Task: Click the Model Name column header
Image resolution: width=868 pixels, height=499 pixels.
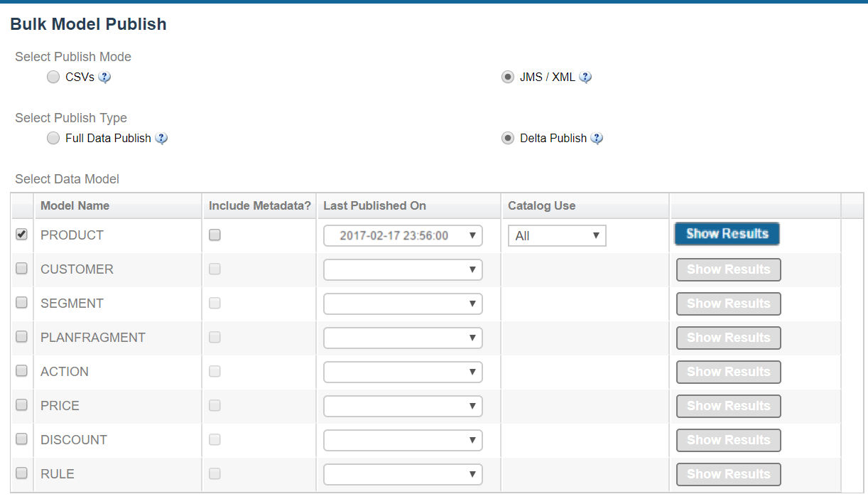Action: [x=75, y=206]
